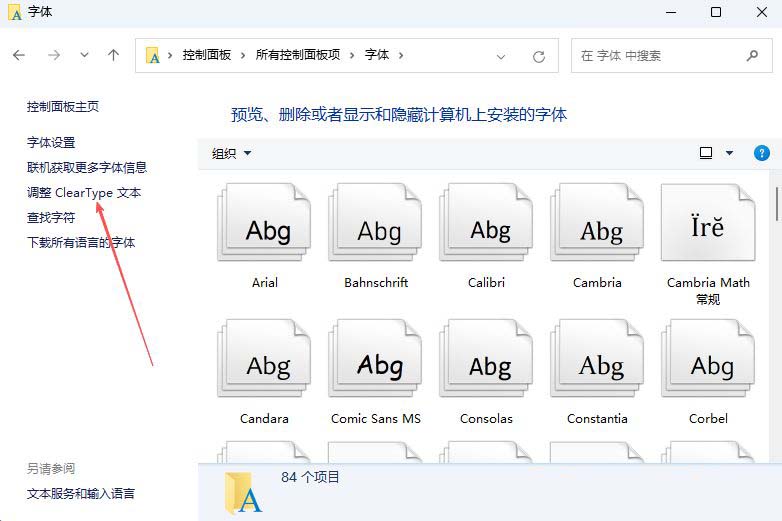782x521 pixels.
Task: Close the 字体 window
Action: tap(762, 12)
